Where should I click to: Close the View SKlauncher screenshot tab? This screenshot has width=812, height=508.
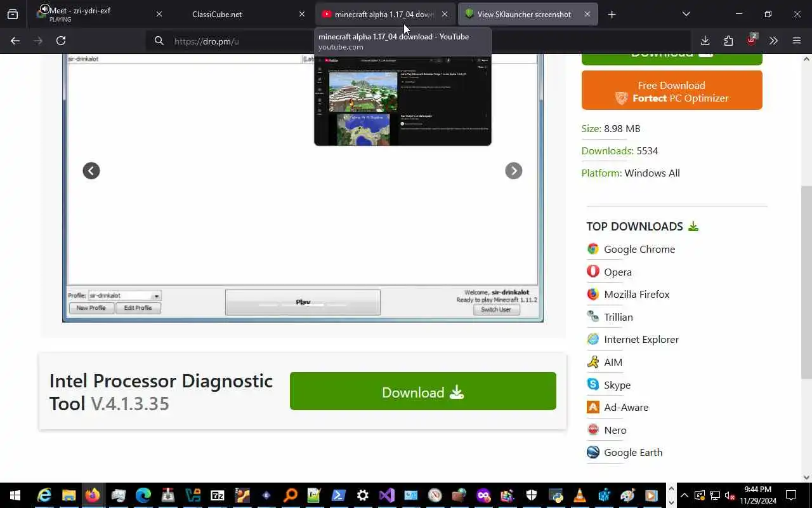587,14
